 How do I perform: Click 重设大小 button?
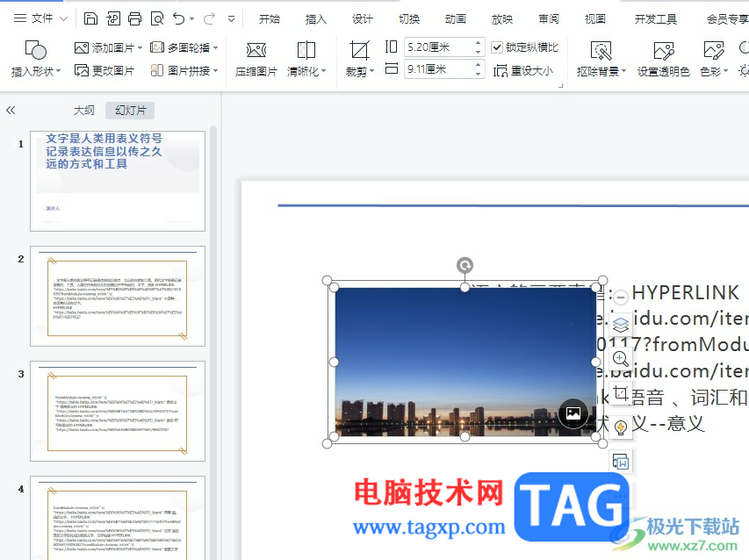pos(523,70)
